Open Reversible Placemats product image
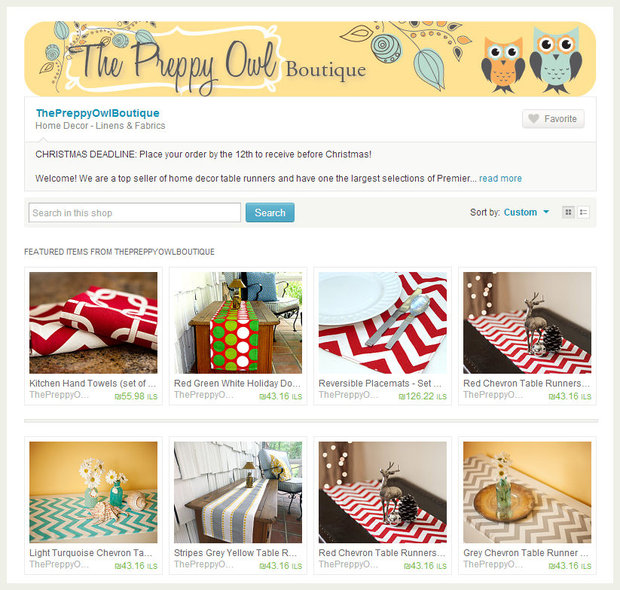Viewport: 620px width, 590px height. click(x=383, y=323)
